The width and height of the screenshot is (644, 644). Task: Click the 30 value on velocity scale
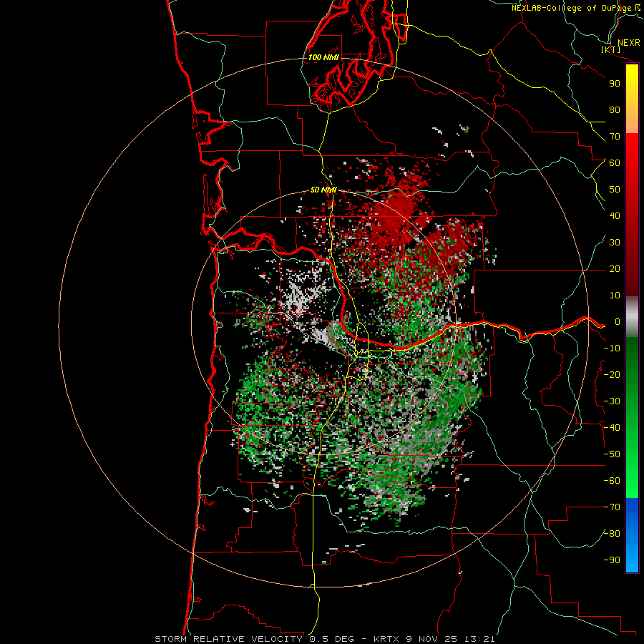tap(615, 243)
